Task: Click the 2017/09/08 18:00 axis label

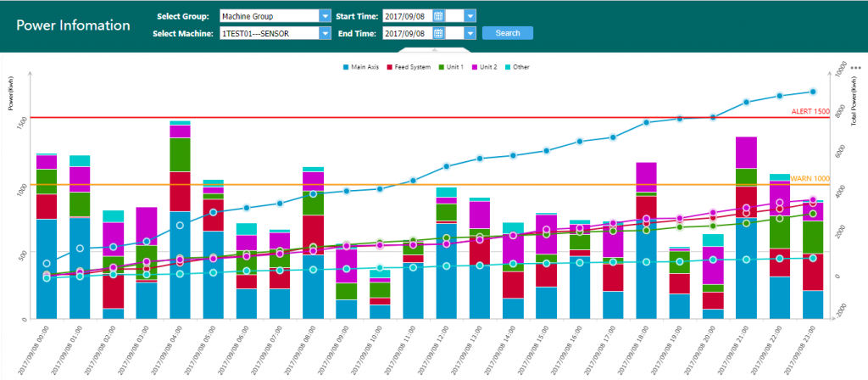Action: [634, 349]
